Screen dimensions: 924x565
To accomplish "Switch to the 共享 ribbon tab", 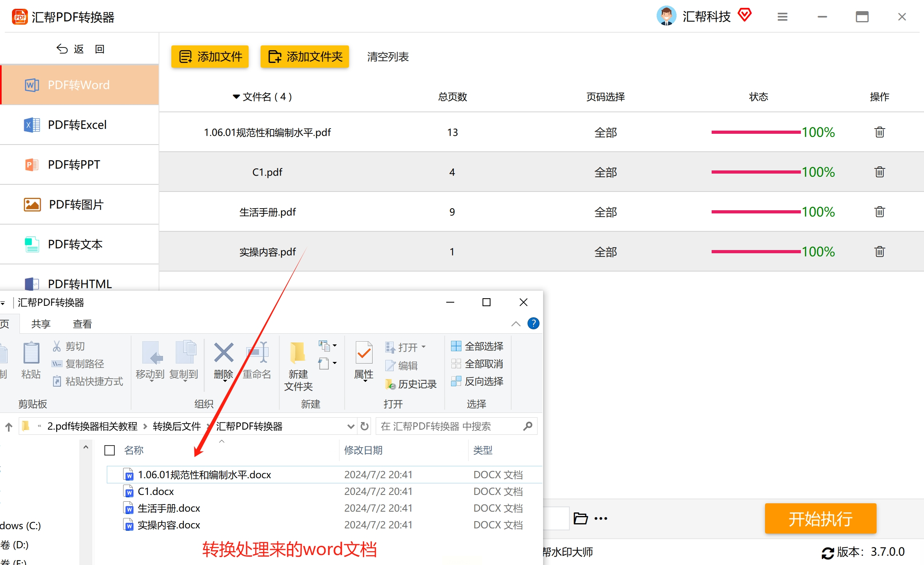I will 40,323.
